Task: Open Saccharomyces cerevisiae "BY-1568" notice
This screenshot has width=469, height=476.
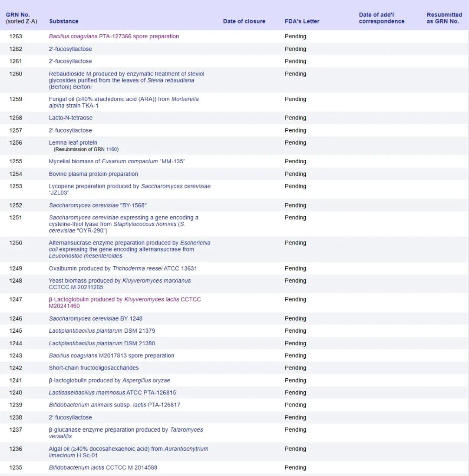Action: (98, 205)
